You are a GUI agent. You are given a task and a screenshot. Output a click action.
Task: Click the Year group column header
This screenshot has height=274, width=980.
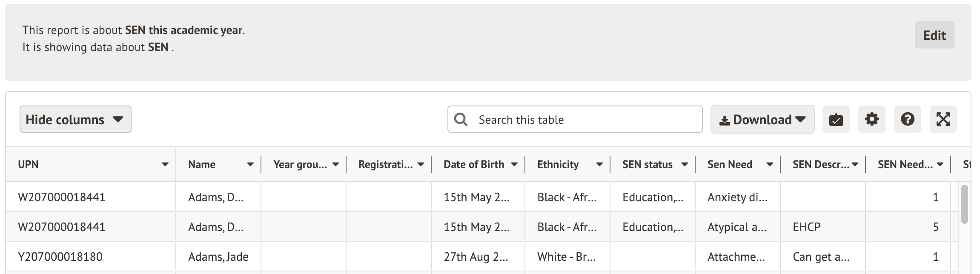[x=300, y=165]
